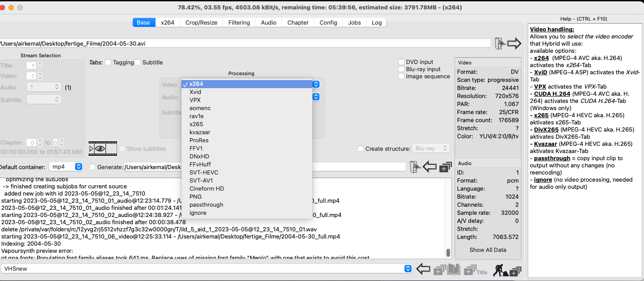Open the film strip preview icon
Screen dimensions: 644x281
tap(103, 148)
